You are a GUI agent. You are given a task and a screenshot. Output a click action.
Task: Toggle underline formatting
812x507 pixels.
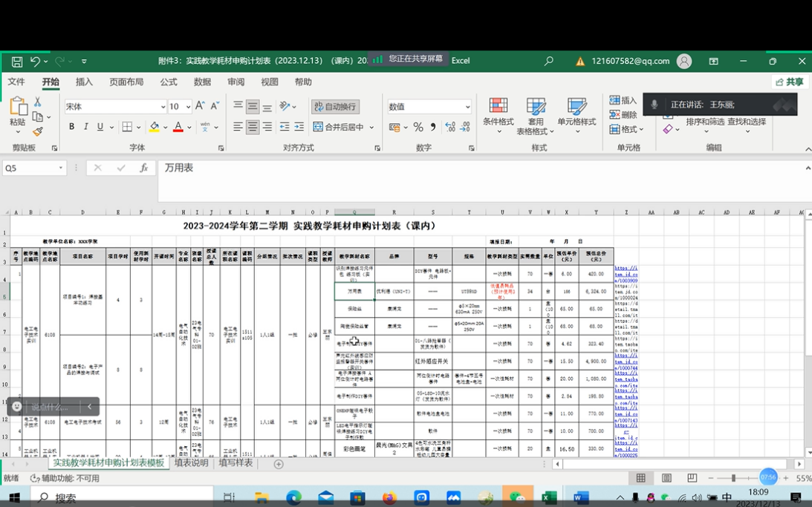(100, 127)
